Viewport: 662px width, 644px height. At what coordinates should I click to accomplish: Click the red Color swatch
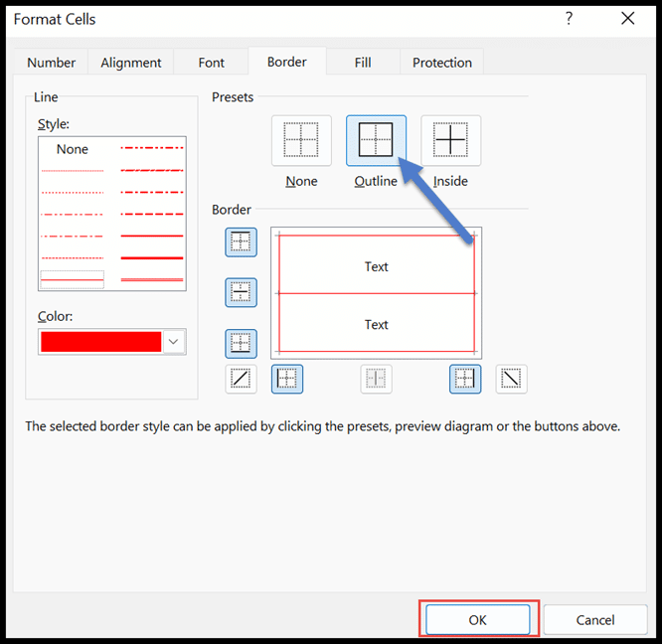pos(101,342)
